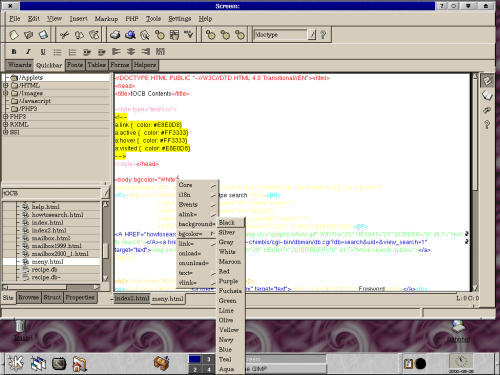Choose Fuchsia from the bgcolor color list

click(231, 291)
